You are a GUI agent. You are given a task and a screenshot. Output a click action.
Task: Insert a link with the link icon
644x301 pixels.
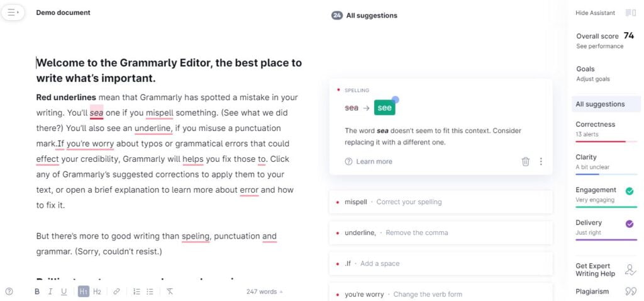point(116,292)
